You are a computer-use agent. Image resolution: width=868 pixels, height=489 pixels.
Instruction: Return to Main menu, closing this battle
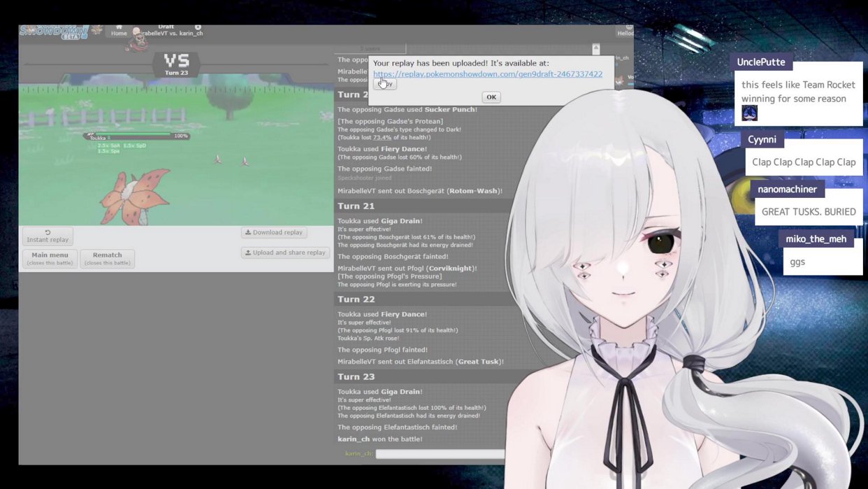[50, 259]
